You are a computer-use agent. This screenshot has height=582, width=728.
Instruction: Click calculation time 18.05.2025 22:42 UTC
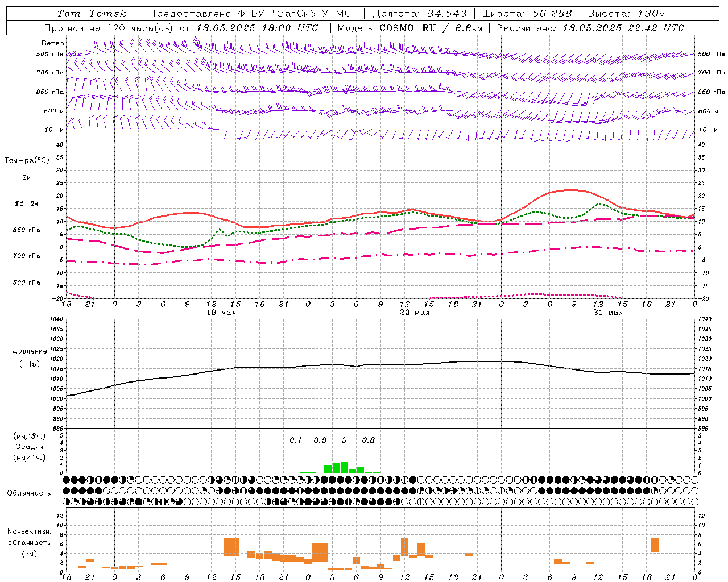point(623,28)
